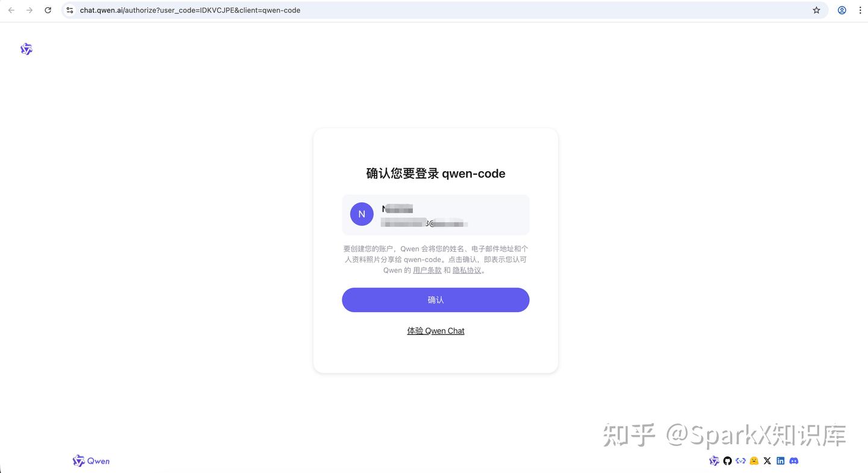
Task: Click the Qwen star icon in footer socials
Action: (714, 461)
